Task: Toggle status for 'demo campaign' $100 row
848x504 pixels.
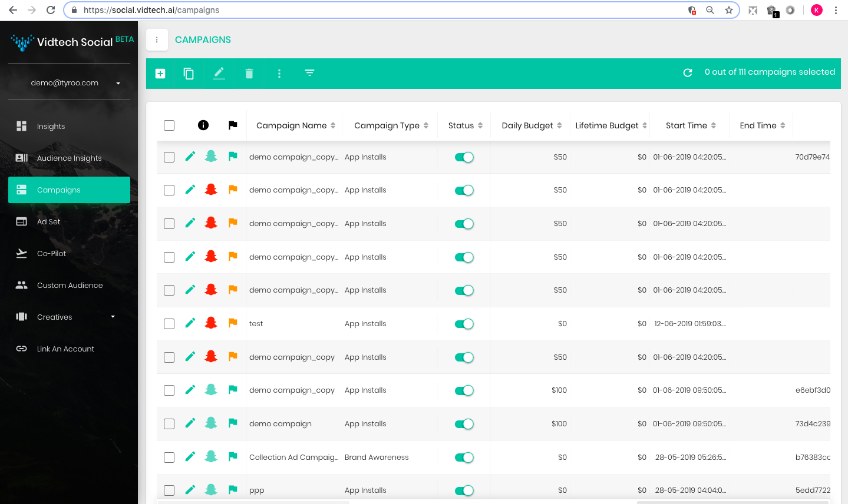Action: pyautogui.click(x=464, y=424)
